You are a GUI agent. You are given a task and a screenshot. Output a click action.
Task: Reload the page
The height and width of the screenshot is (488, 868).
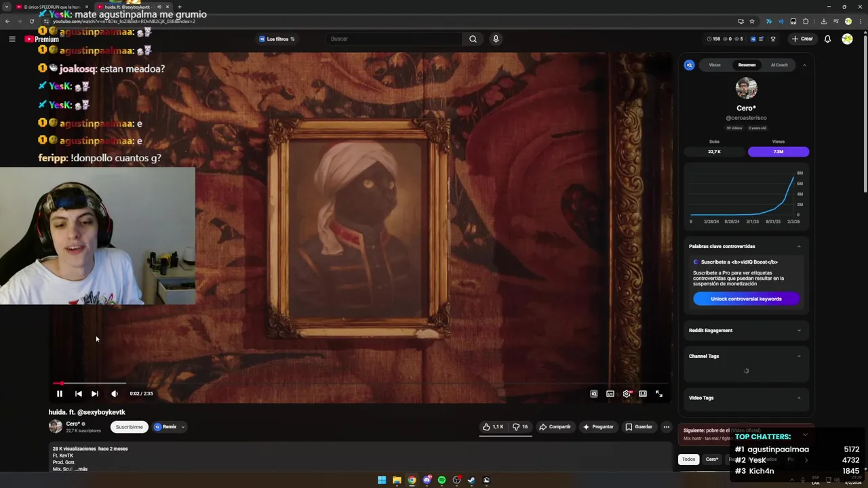(31, 21)
